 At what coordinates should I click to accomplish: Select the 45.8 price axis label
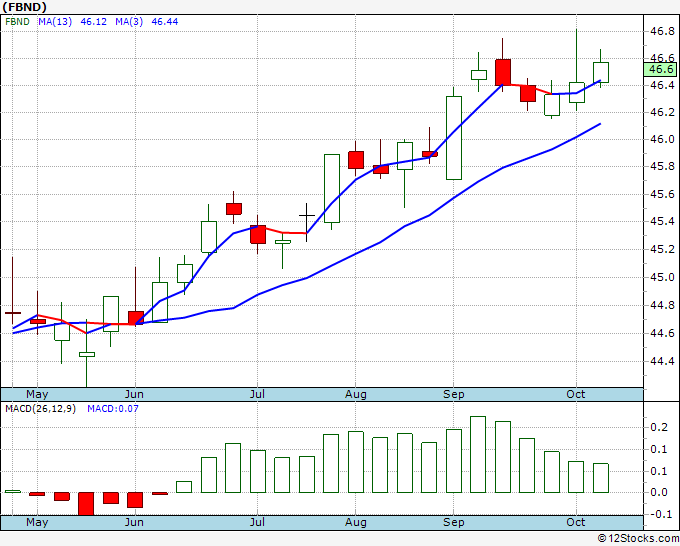[662, 167]
